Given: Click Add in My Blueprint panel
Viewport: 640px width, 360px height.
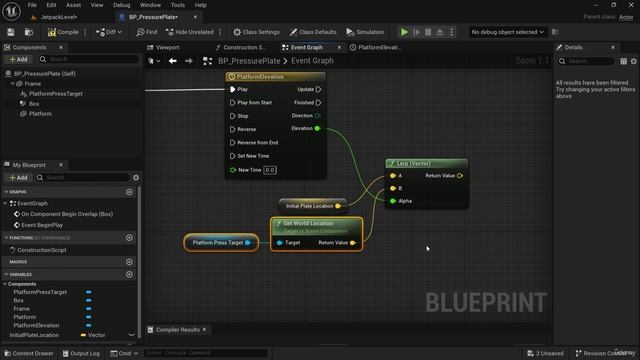Looking at the screenshot, I should pos(18,178).
